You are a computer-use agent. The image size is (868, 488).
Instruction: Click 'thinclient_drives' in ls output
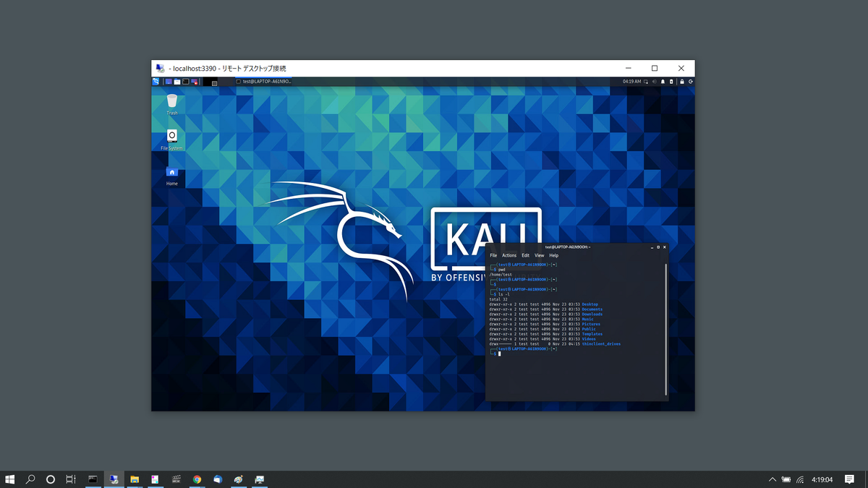pos(601,344)
